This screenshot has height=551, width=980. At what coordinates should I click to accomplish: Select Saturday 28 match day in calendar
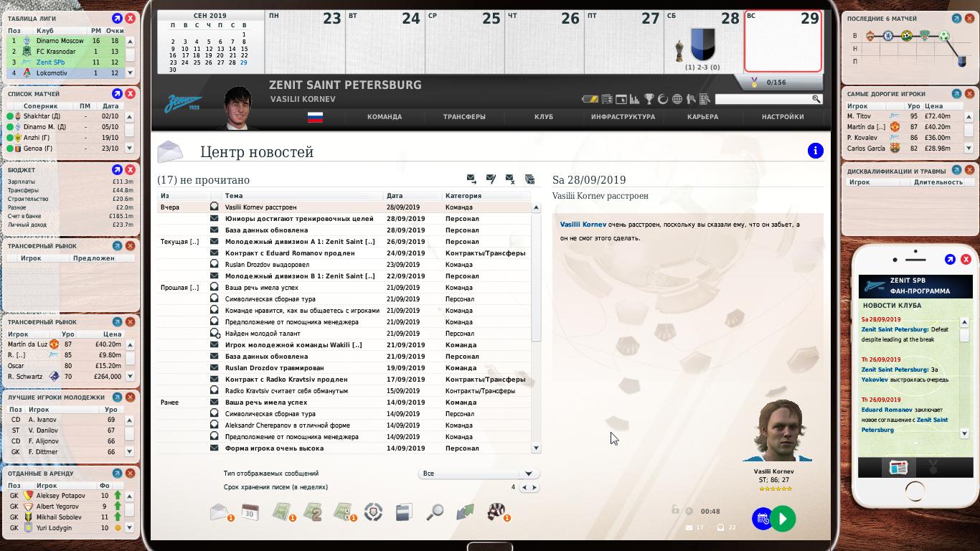point(703,41)
